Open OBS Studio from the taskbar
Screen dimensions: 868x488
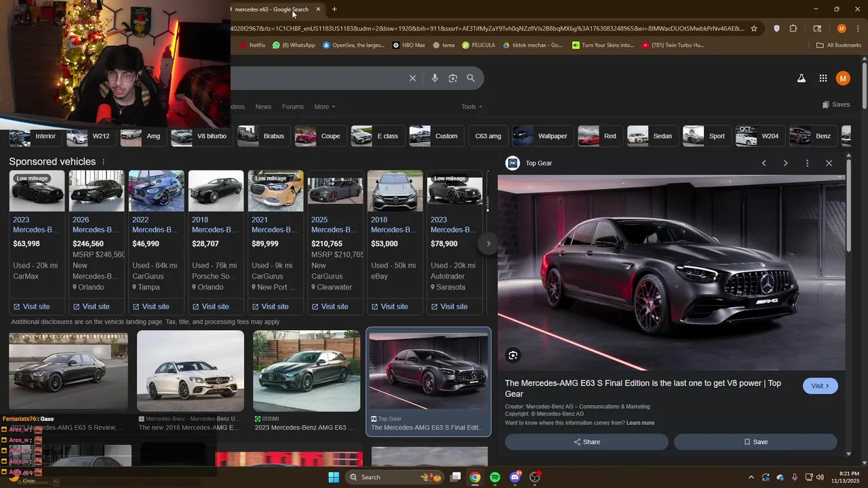click(x=534, y=477)
